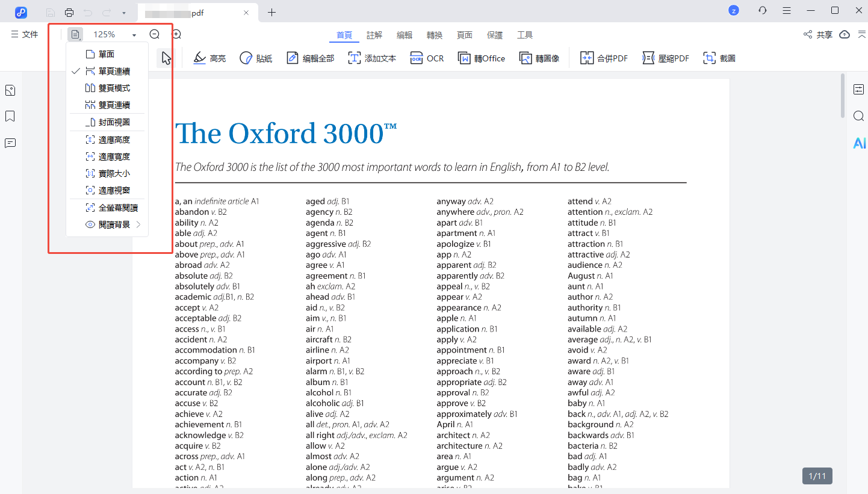Choose 雙頁模式 two-page view
Screen dimensions: 868x494
coord(107,88)
